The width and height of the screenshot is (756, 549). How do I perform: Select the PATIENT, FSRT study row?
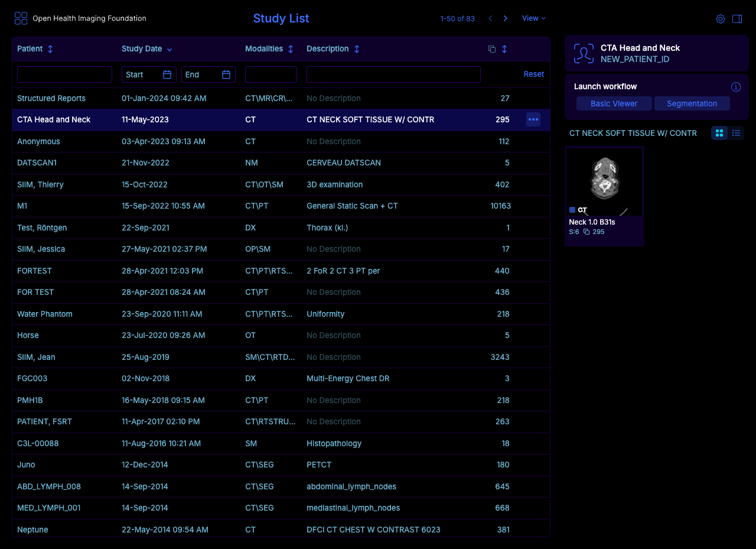281,421
